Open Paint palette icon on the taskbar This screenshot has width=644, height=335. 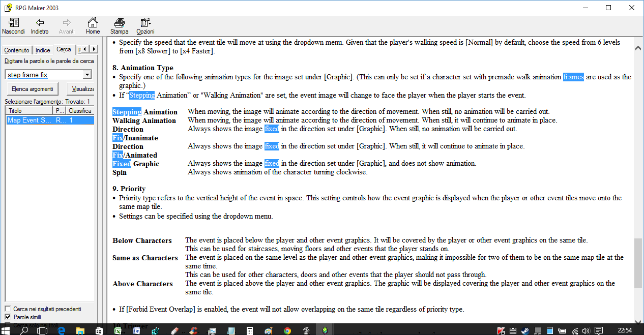click(x=269, y=330)
